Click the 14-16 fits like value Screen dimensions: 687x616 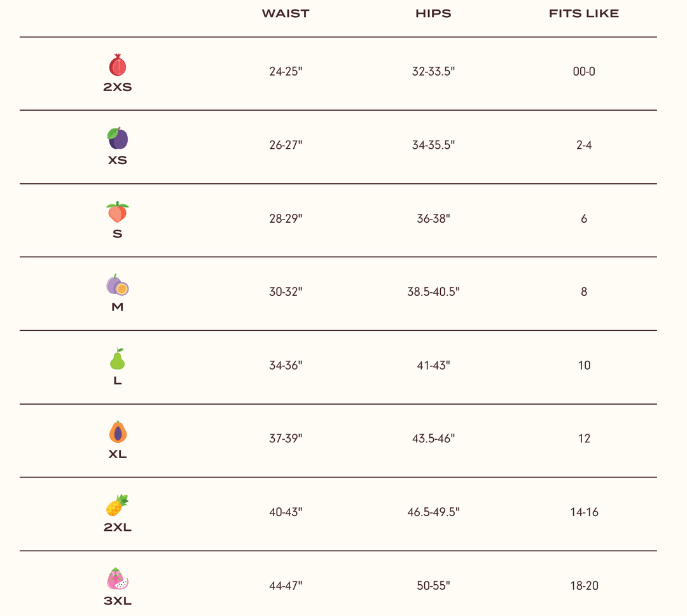(x=584, y=512)
